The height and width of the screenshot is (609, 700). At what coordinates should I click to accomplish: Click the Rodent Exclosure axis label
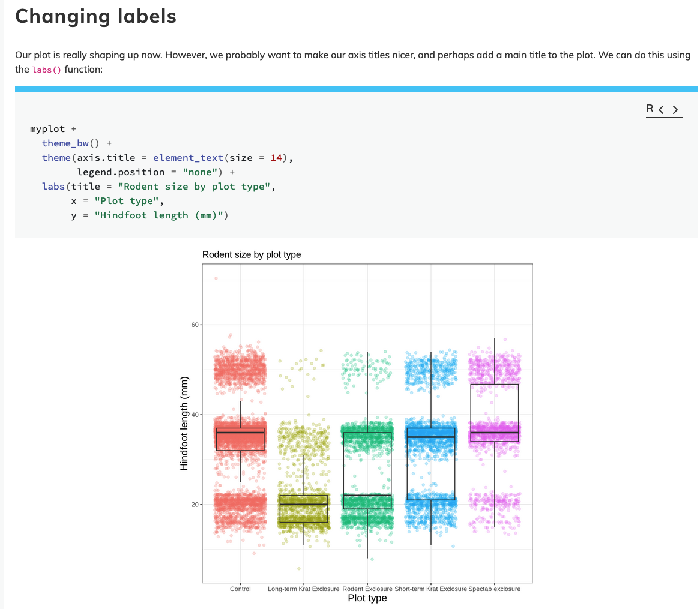pyautogui.click(x=368, y=589)
